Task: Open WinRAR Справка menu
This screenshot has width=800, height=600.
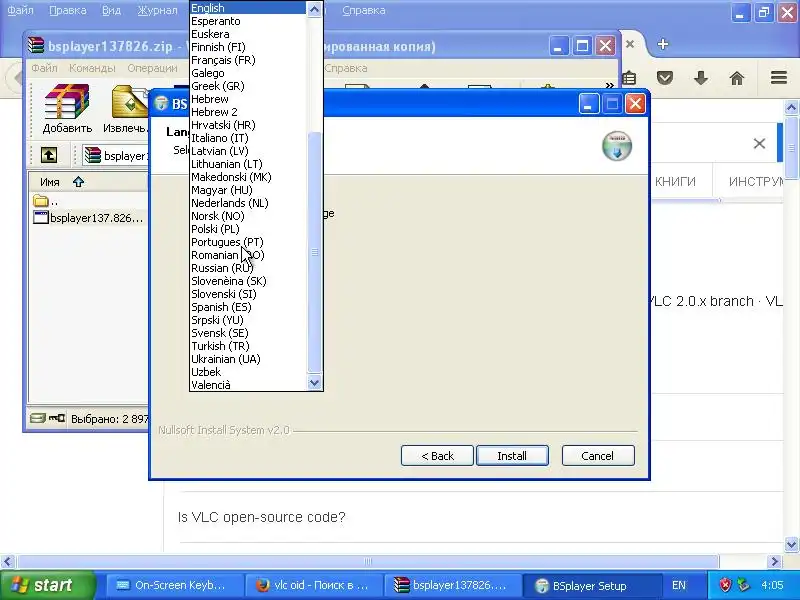Action: (x=346, y=68)
